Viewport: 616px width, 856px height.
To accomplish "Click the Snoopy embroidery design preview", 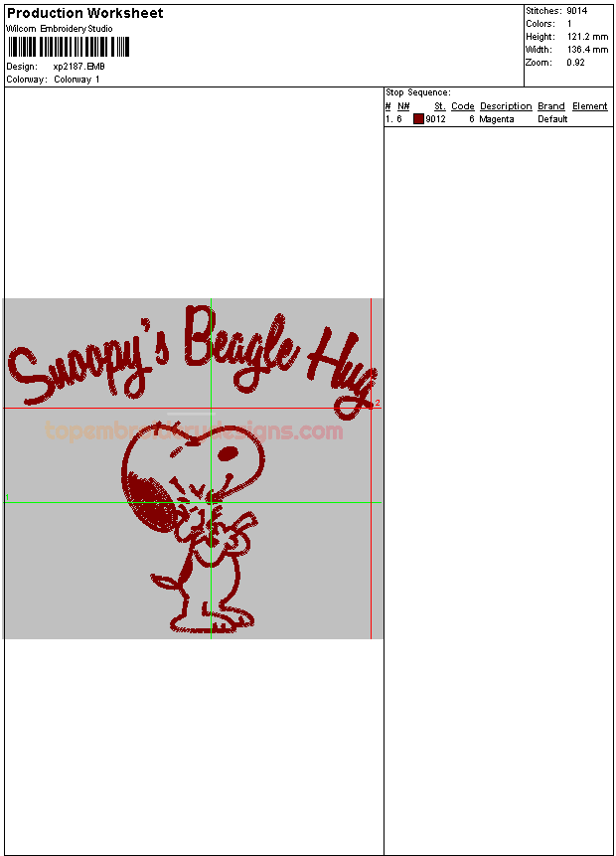I will point(194,468).
